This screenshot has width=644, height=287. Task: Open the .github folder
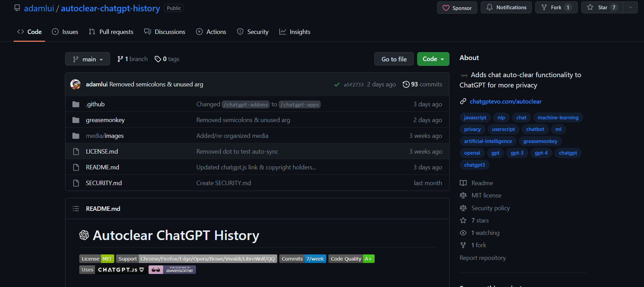click(x=95, y=104)
